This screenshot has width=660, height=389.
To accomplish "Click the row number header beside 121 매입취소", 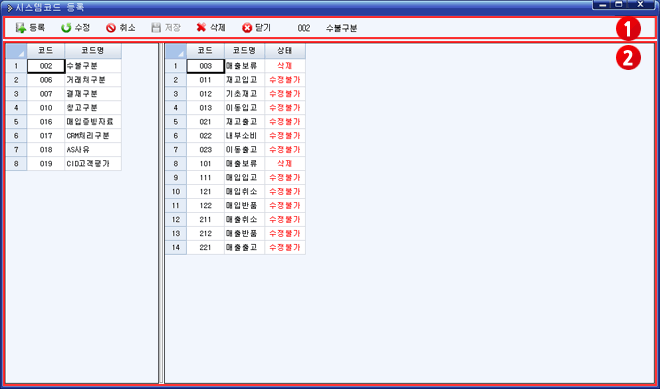I will pos(176,191).
